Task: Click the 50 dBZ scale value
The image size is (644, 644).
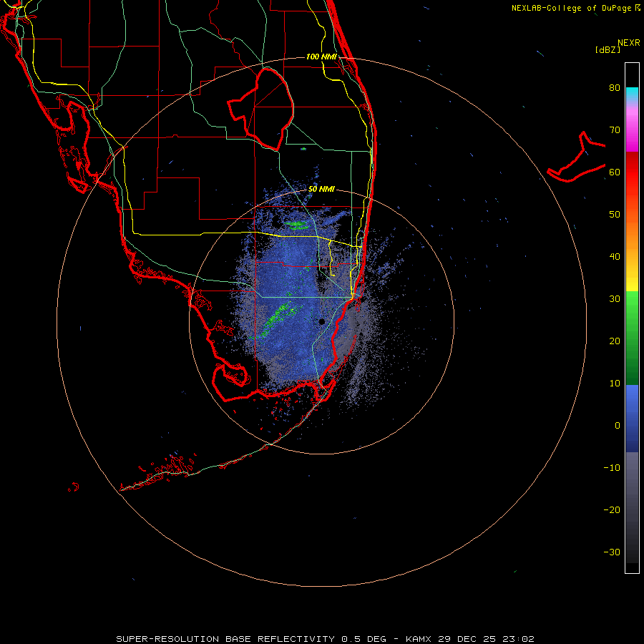Action: tap(615, 215)
